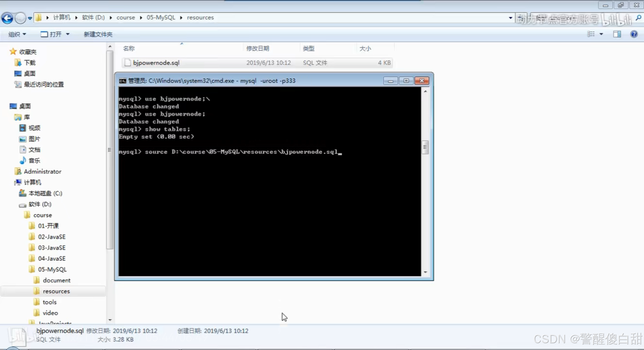Viewport: 644px width, 350px height.
Task: Open the recent locations dropdown beside the forward arrow
Action: (x=30, y=18)
